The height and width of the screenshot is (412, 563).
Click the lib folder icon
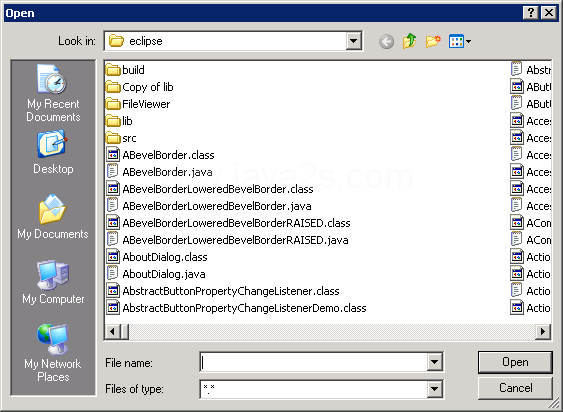point(113,121)
